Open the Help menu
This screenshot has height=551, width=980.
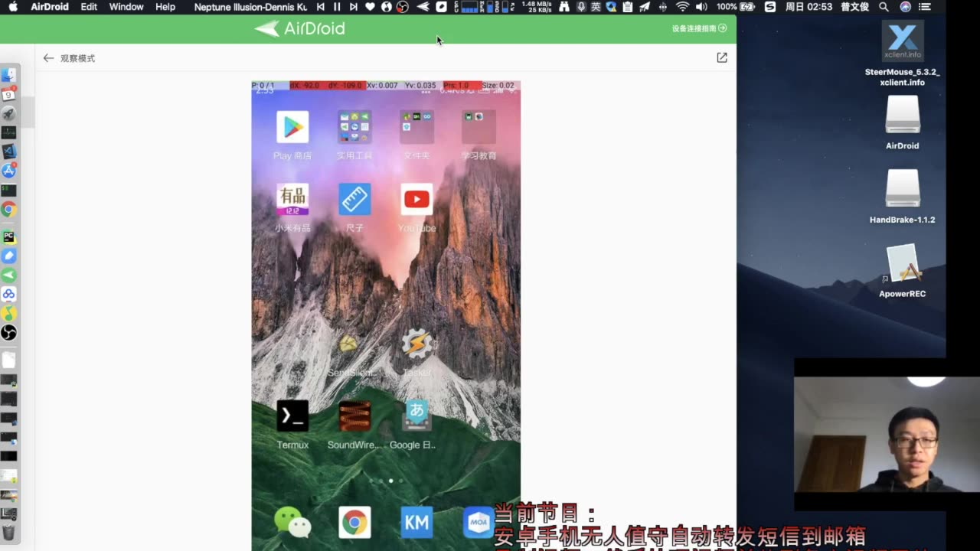[165, 7]
